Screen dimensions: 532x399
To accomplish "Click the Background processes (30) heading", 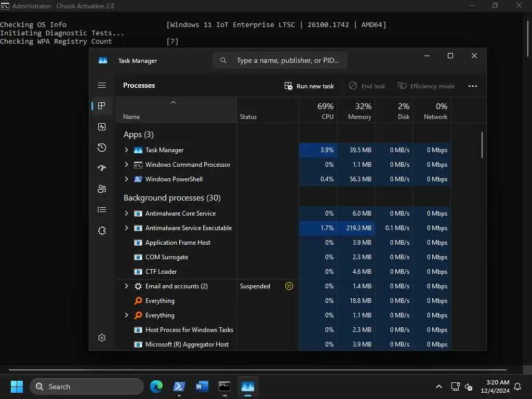I will coord(172,198).
